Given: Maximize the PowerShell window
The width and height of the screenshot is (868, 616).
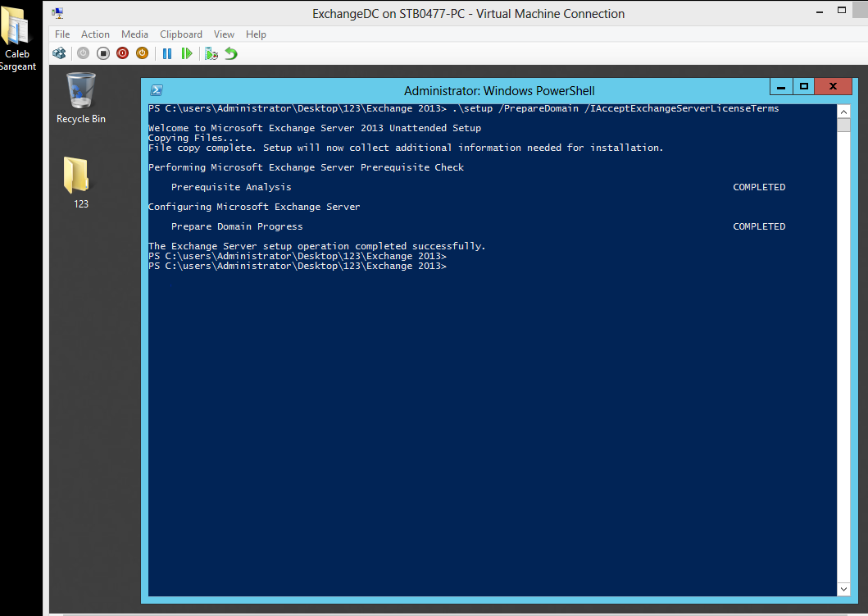Looking at the screenshot, I should click(x=804, y=86).
